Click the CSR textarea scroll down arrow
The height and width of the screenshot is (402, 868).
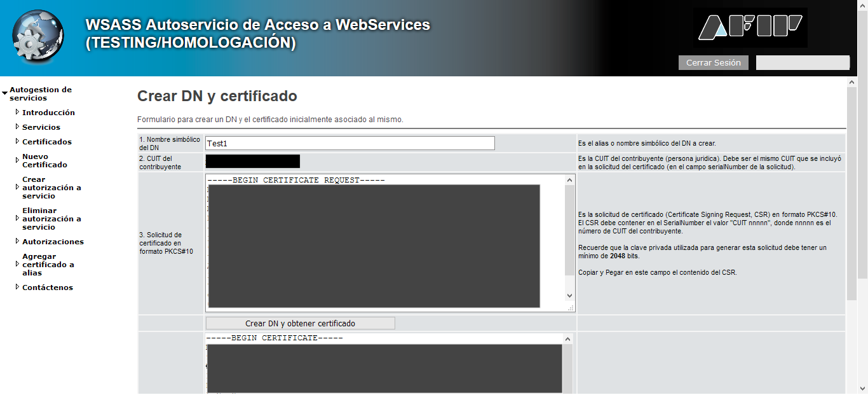click(569, 296)
